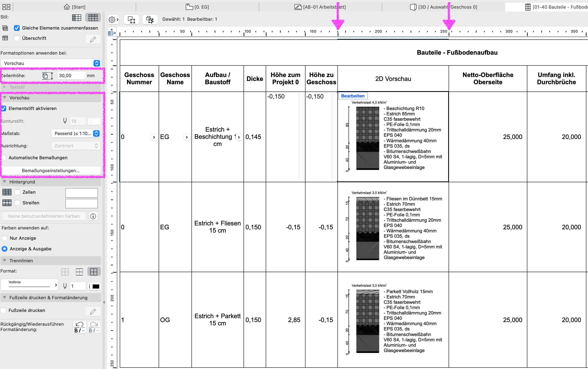Undo the last format change
This screenshot has height=369, width=588.
tap(80, 327)
